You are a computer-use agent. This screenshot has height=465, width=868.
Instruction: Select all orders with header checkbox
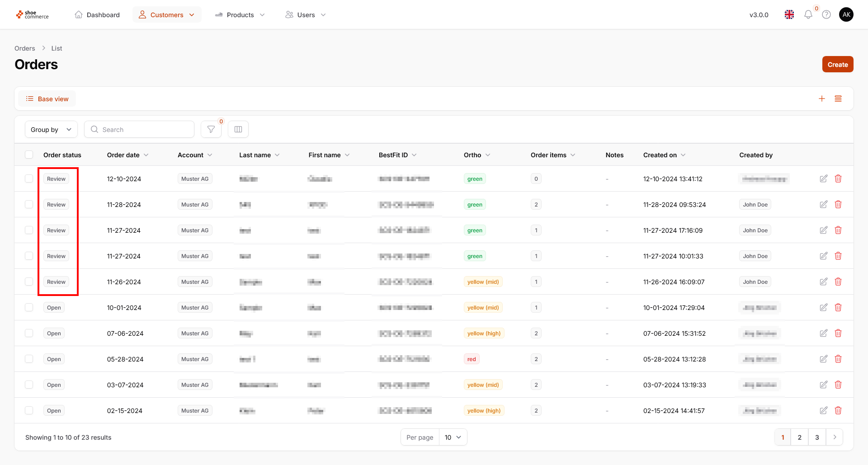tap(29, 155)
